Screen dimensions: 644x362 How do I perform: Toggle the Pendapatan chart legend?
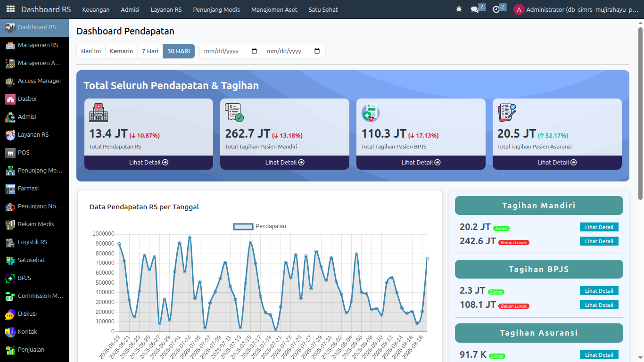point(260,226)
